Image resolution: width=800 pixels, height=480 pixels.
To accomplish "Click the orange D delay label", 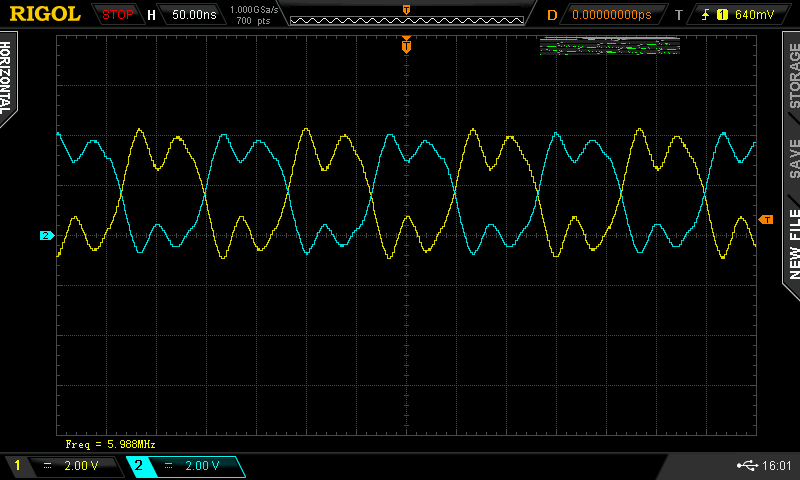I will coord(552,15).
